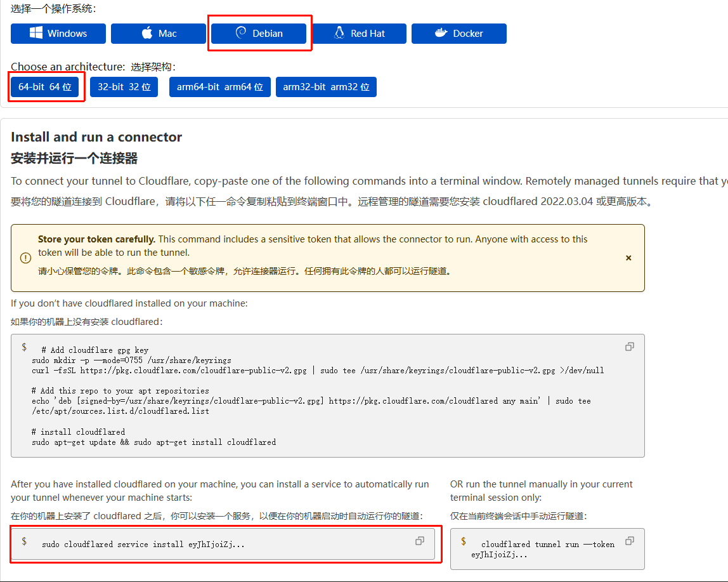Viewport: 728px width, 582px height.
Task: Copy the cloudflared apt install commands
Action: (x=629, y=347)
